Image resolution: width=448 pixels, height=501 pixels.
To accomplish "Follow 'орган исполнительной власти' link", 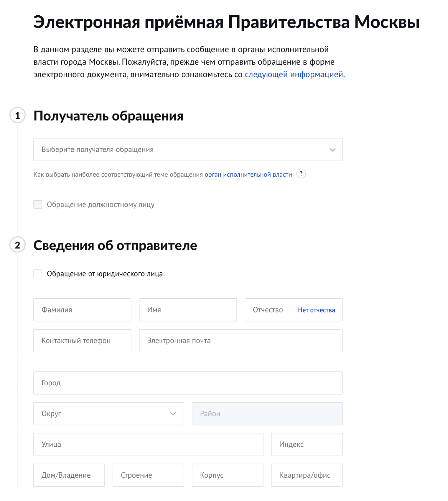I will pos(248,175).
